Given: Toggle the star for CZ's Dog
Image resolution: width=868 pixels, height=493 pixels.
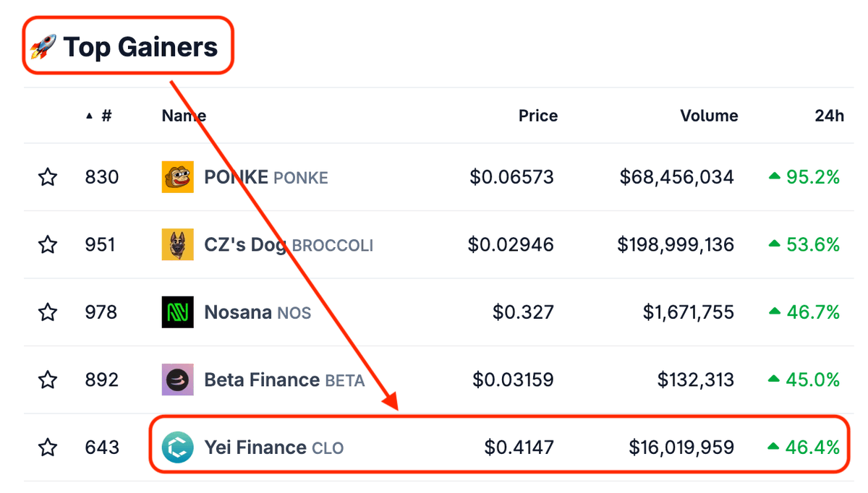Looking at the screenshot, I should point(48,245).
